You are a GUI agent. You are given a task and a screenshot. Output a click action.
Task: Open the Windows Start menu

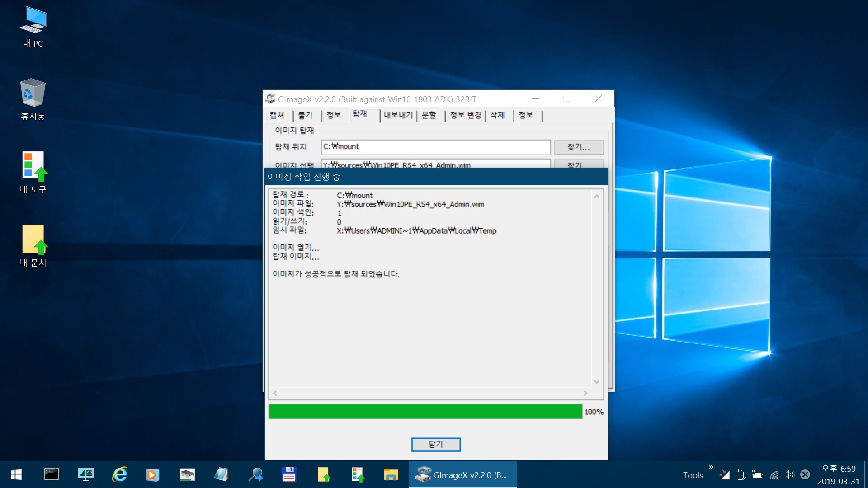16,474
